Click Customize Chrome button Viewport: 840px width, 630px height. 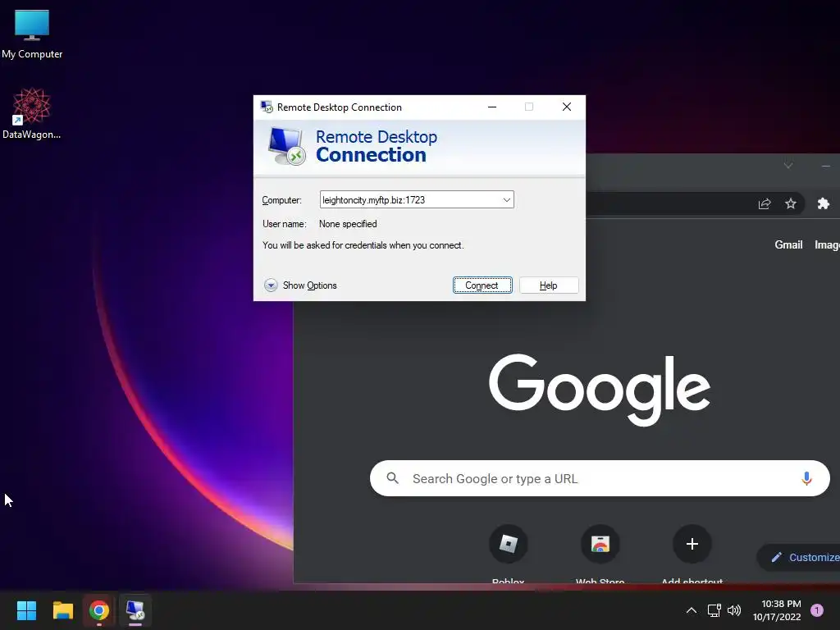click(799, 557)
